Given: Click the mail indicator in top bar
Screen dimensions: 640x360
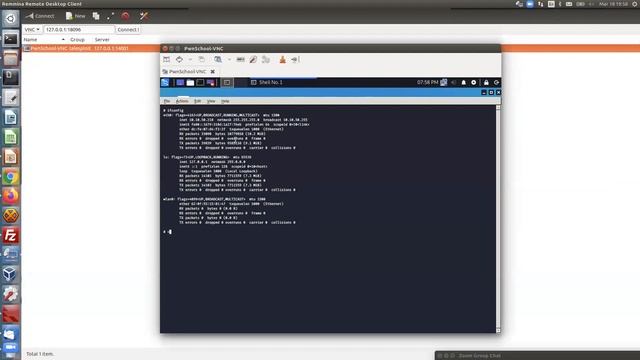Looking at the screenshot, I should pos(569,4).
